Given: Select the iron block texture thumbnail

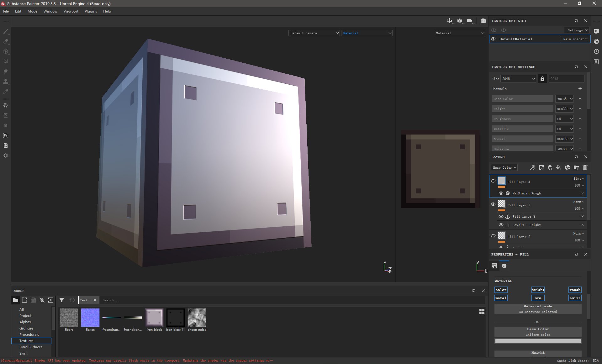Looking at the screenshot, I should pos(154,318).
